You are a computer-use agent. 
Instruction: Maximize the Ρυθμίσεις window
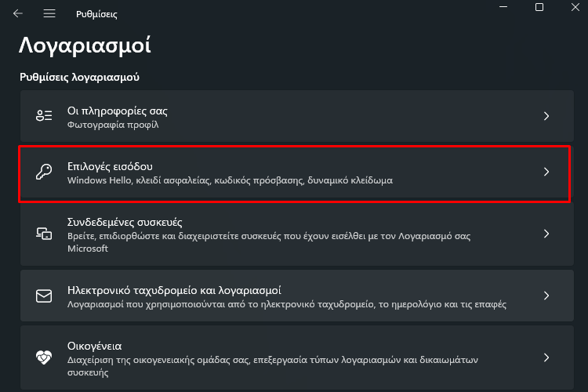[x=539, y=7]
